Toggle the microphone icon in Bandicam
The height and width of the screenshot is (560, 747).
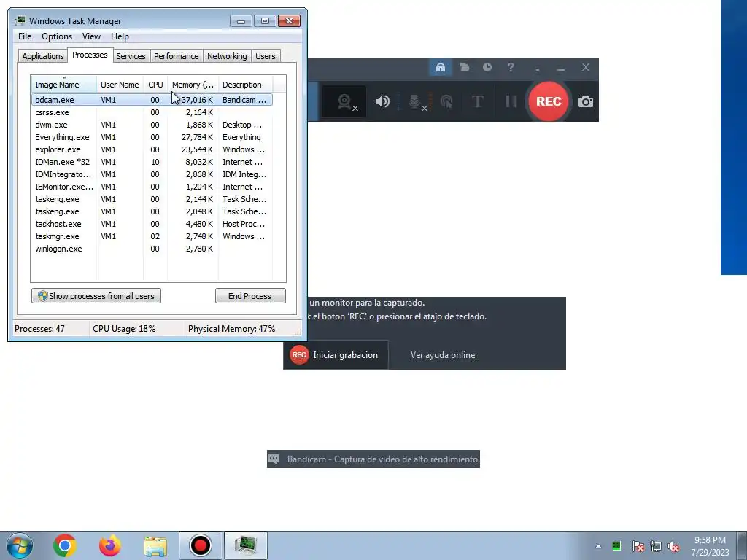(x=415, y=101)
